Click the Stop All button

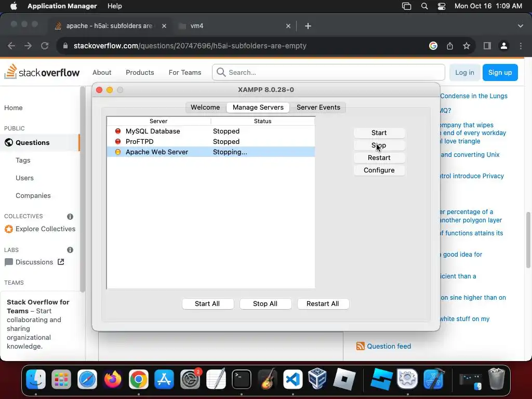[x=265, y=303]
